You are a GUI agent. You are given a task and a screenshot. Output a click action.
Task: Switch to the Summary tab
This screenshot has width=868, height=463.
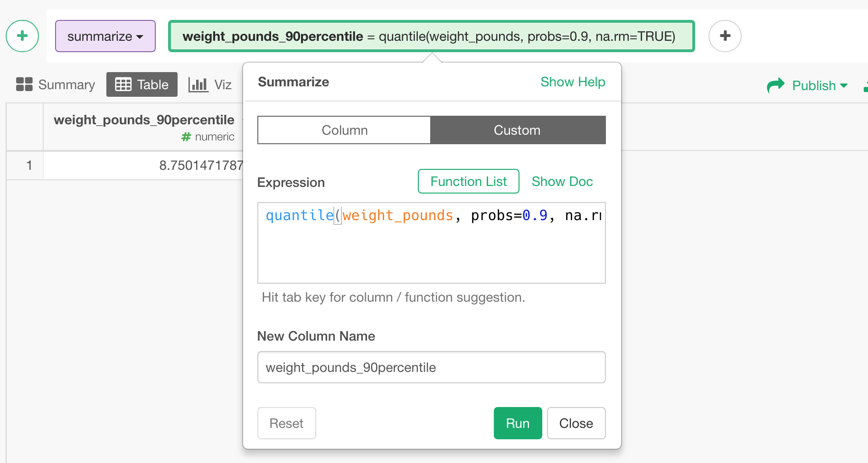[x=66, y=85]
